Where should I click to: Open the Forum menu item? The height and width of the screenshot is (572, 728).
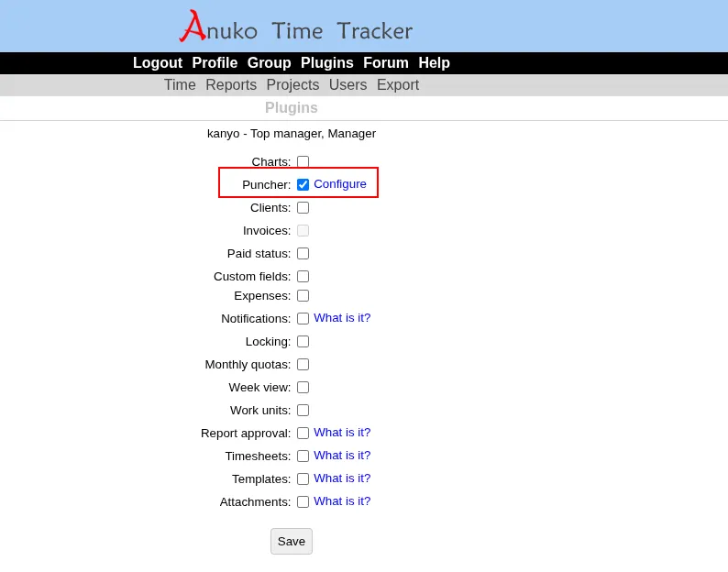[386, 62]
